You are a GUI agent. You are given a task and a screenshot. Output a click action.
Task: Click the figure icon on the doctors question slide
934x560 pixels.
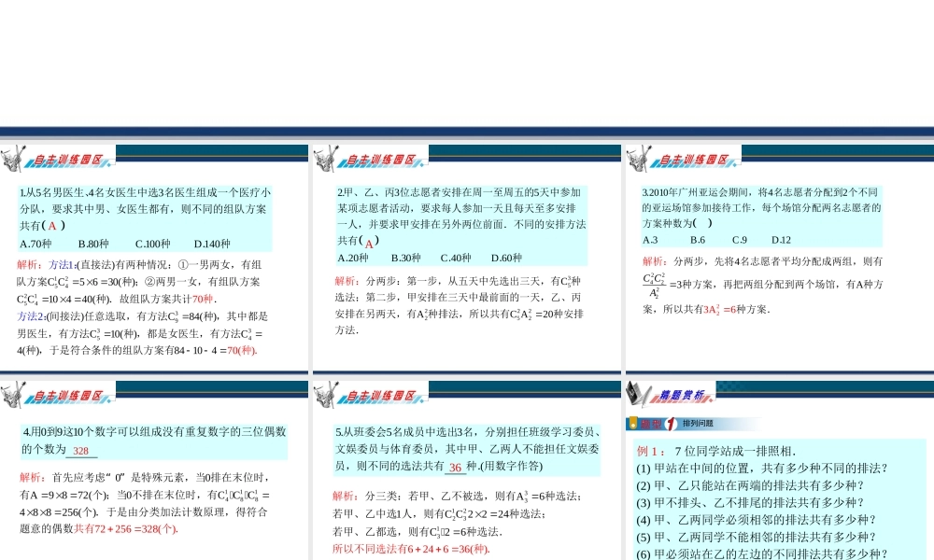click(x=13, y=159)
